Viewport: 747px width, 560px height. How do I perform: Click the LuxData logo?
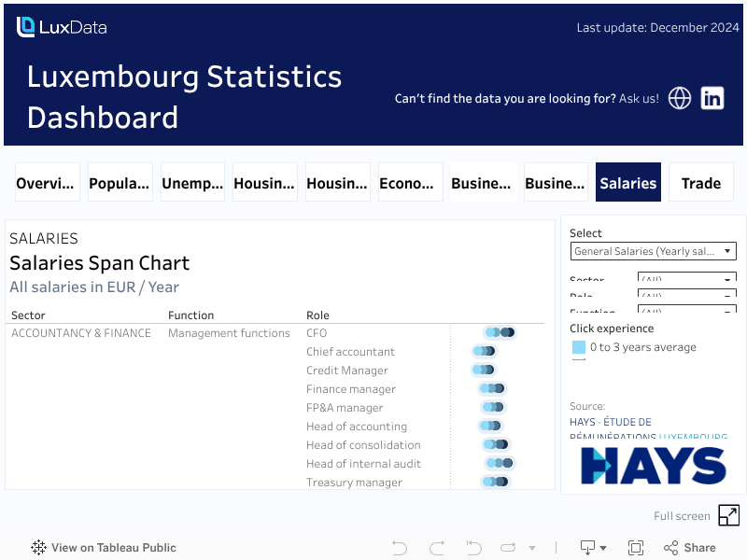(62, 27)
